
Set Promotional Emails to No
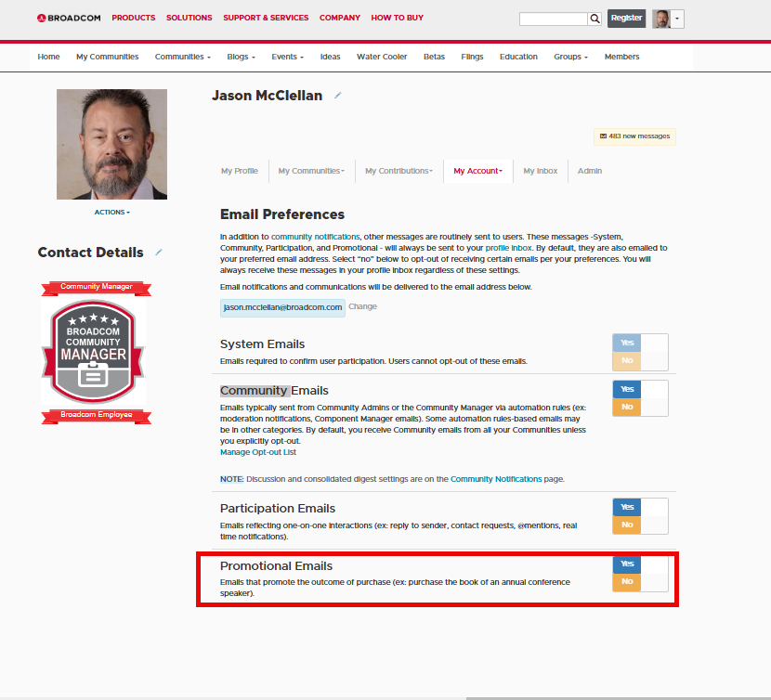[x=627, y=581]
